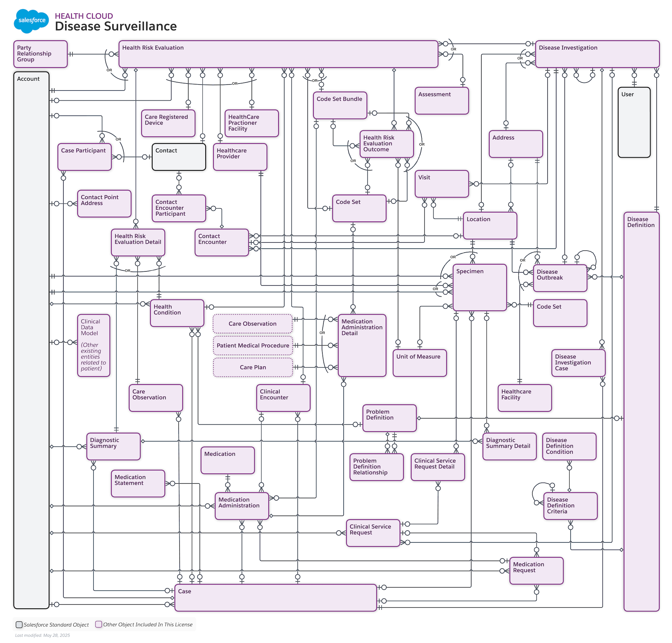Click the Patient Medical Procedure dotted box
Screen dimensions: 672x643
coord(253,346)
